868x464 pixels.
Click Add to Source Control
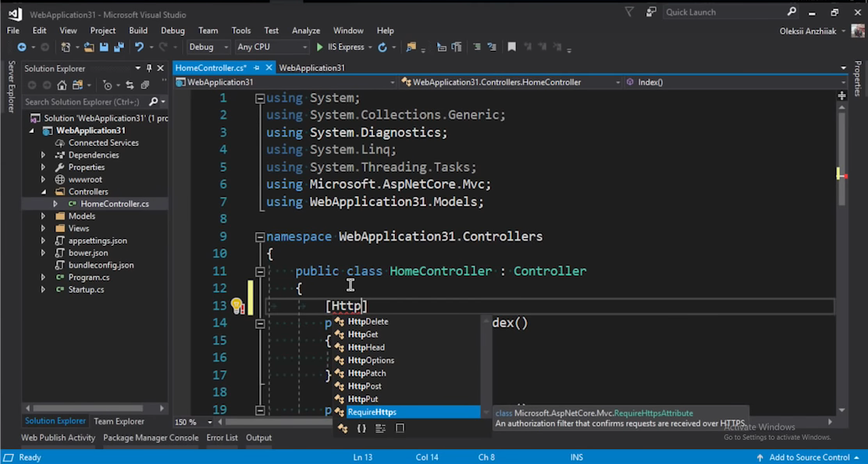(809, 457)
